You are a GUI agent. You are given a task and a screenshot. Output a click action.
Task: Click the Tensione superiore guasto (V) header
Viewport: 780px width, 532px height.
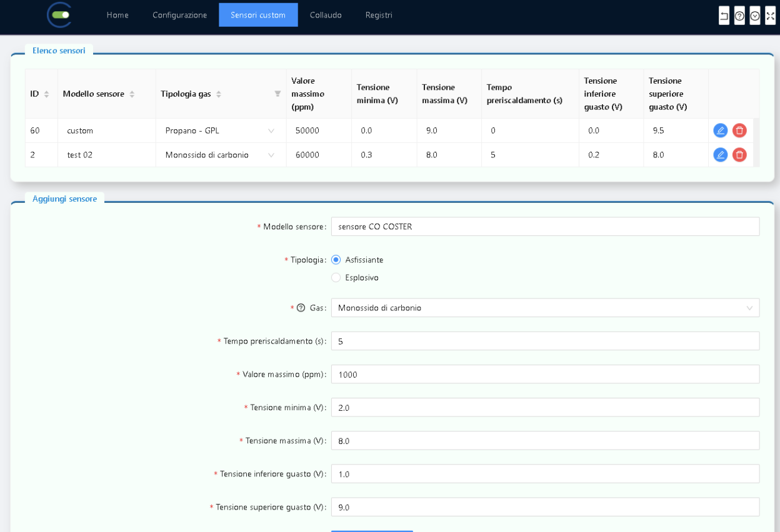676,94
